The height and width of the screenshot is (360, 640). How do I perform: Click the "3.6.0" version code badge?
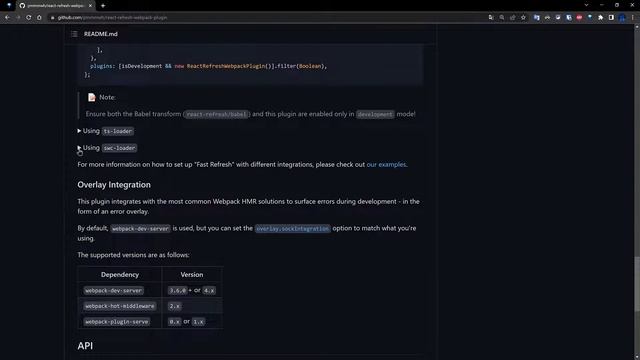(x=178, y=291)
